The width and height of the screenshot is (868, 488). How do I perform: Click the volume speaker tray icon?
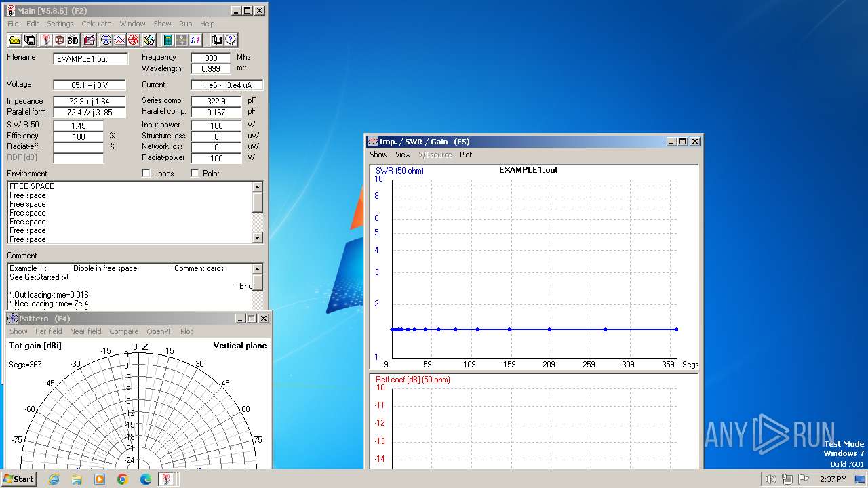[x=770, y=479]
